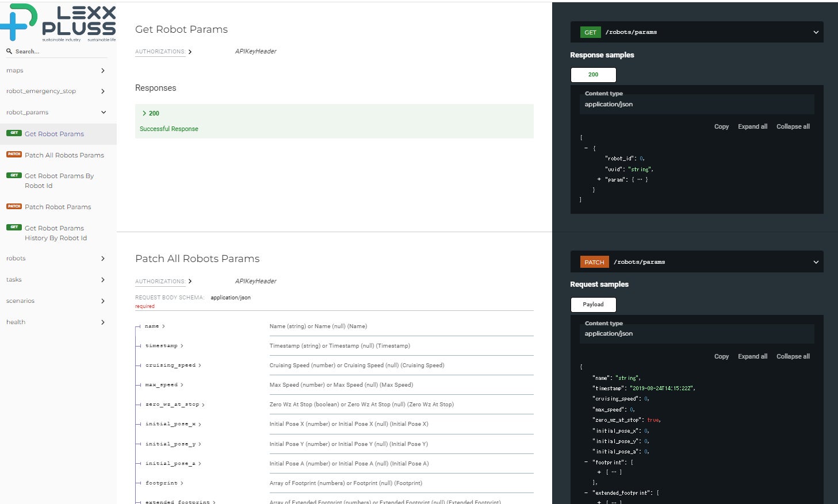
Task: Copy the response sample JSON
Action: [721, 126]
